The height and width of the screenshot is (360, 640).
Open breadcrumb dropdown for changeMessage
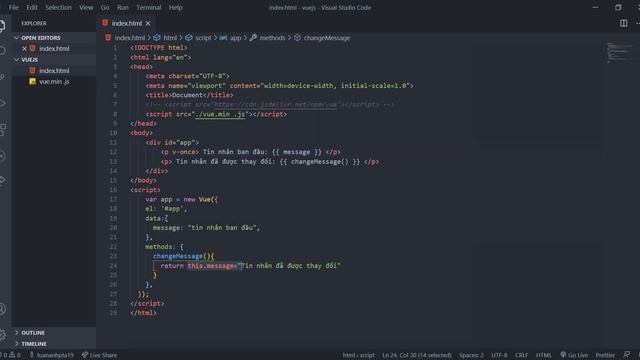click(x=327, y=38)
